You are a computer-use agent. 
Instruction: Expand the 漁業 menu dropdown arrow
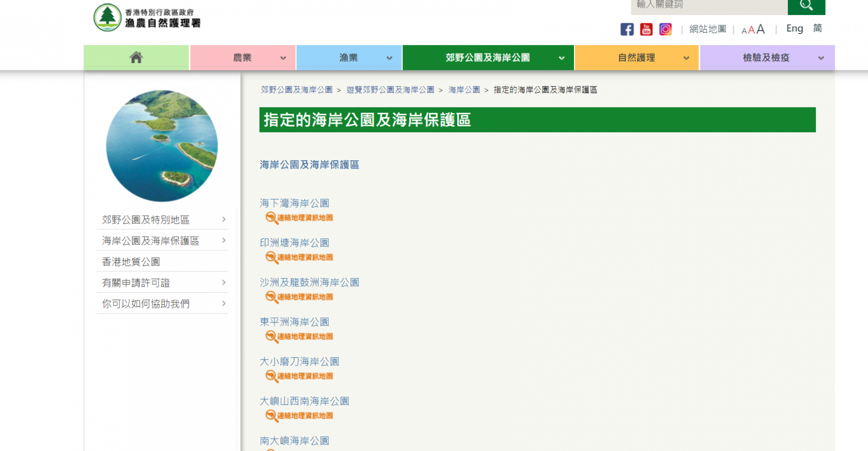coord(390,58)
